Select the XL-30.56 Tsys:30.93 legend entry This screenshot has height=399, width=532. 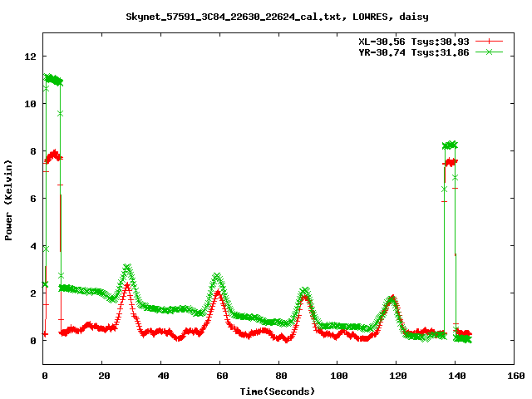(x=414, y=42)
